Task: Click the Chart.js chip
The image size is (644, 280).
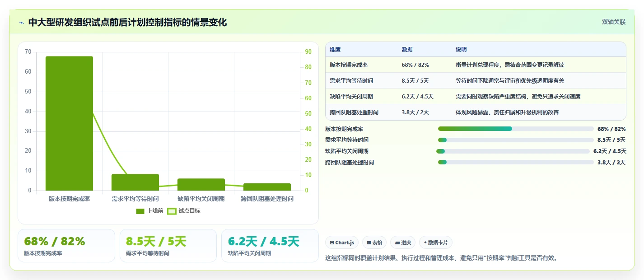Action: (342, 243)
